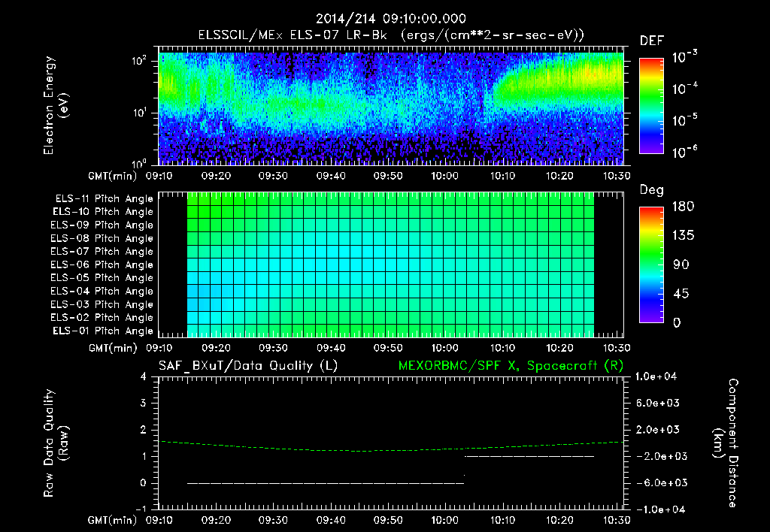Click the DEF rainbow color scale bar
This screenshot has width=770, height=532.
(651, 106)
